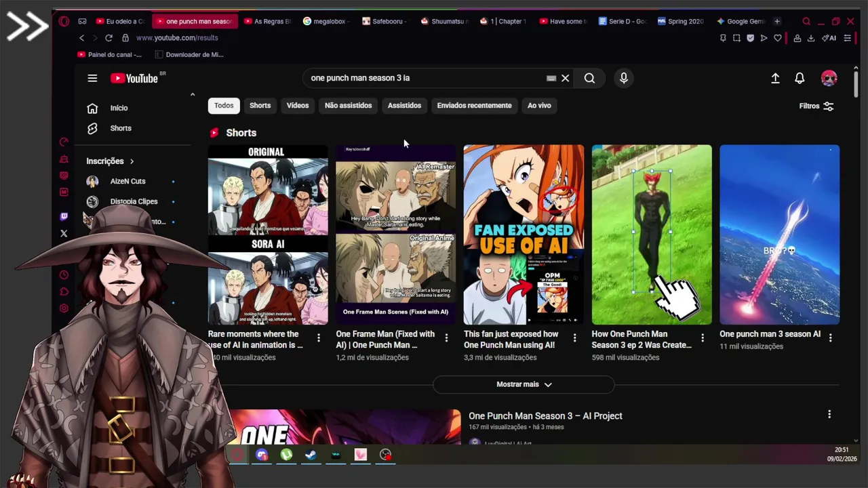Switch to 'As Regras B...' browser tab
The image size is (868, 488).
(267, 21)
